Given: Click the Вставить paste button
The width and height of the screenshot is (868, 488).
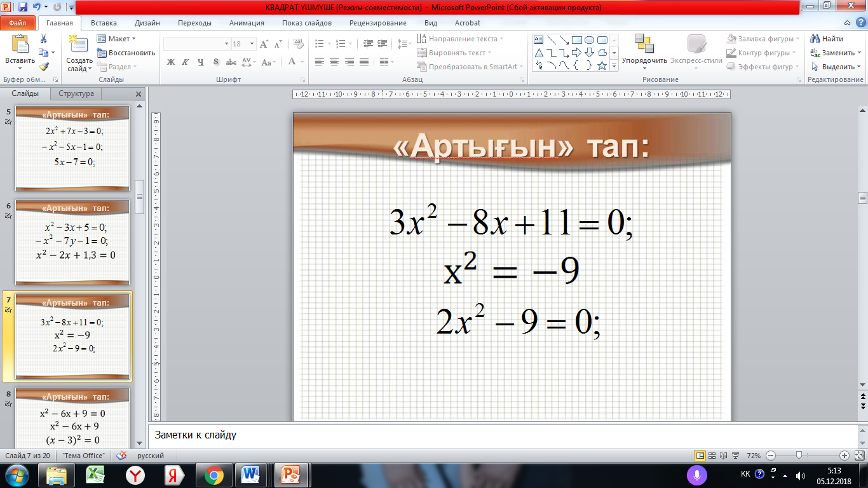Looking at the screenshot, I should (20, 52).
